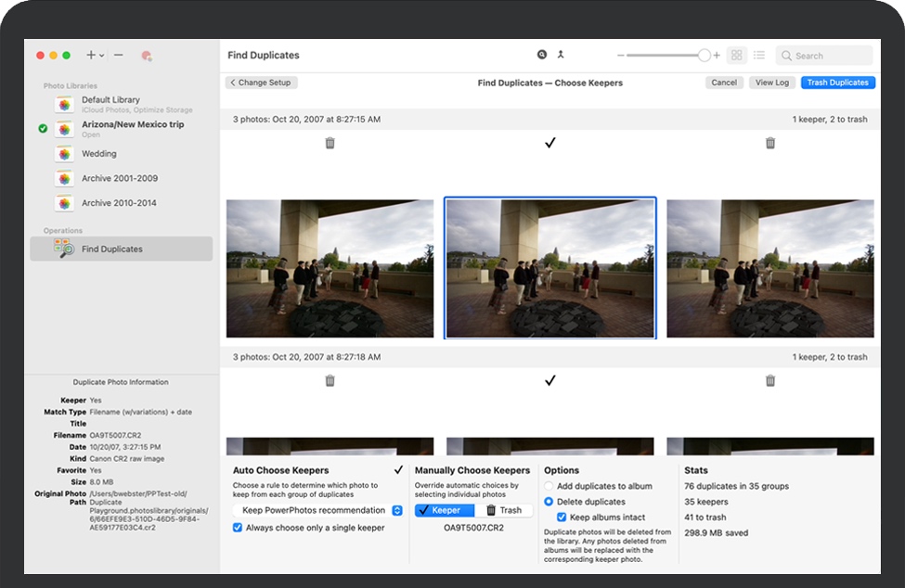The width and height of the screenshot is (905, 588).
Task: Switch to grid view layout
Action: [736, 56]
